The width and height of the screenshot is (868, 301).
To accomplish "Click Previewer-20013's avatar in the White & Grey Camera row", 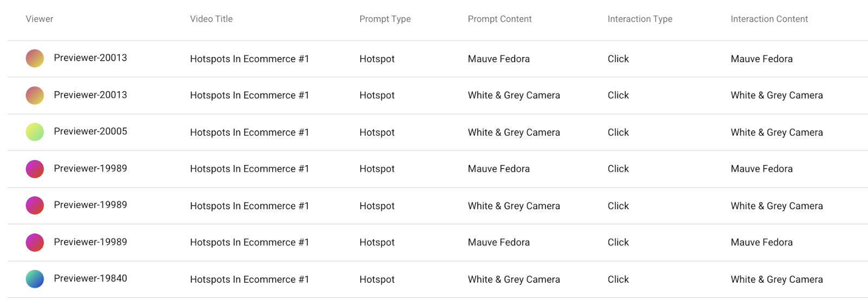I will (x=35, y=95).
